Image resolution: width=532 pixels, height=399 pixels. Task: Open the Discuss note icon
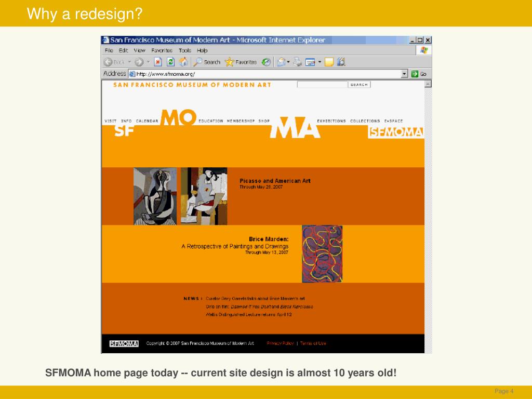329,62
